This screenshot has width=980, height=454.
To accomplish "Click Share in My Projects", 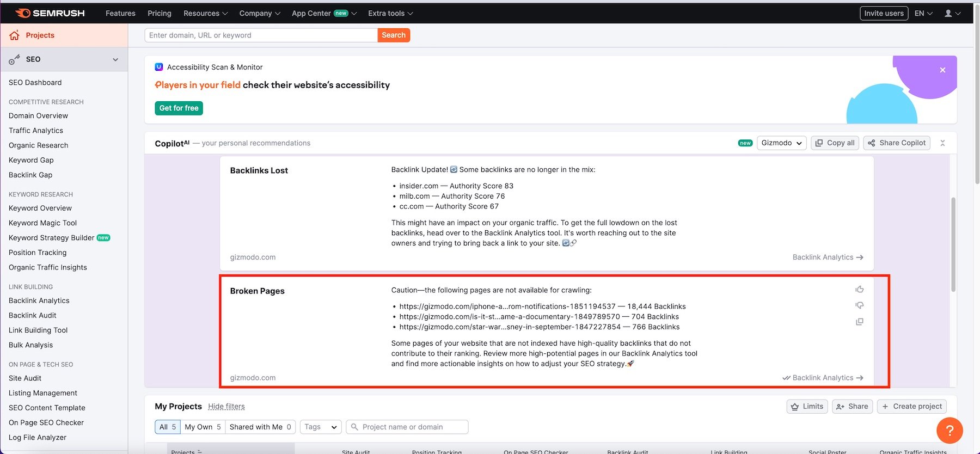I will point(852,407).
